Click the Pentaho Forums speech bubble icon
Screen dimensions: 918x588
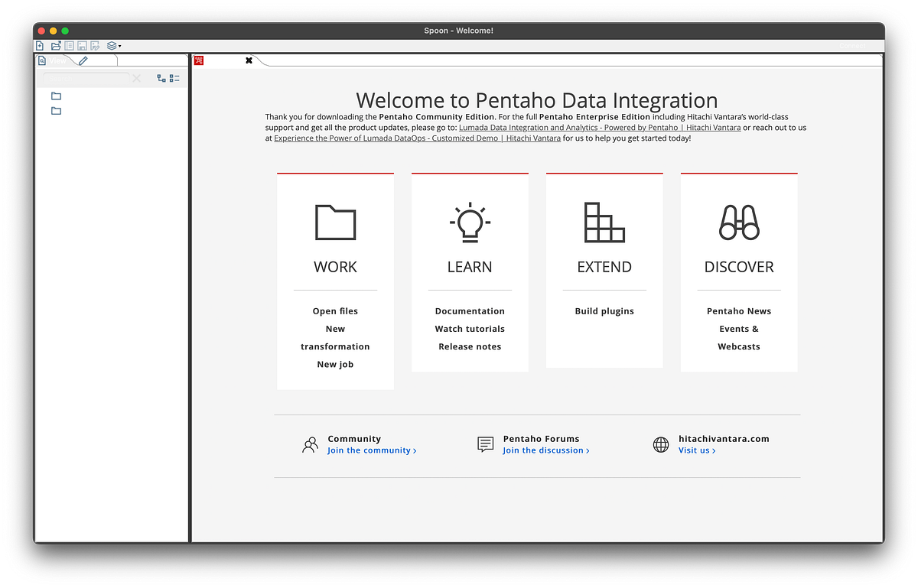pos(485,443)
